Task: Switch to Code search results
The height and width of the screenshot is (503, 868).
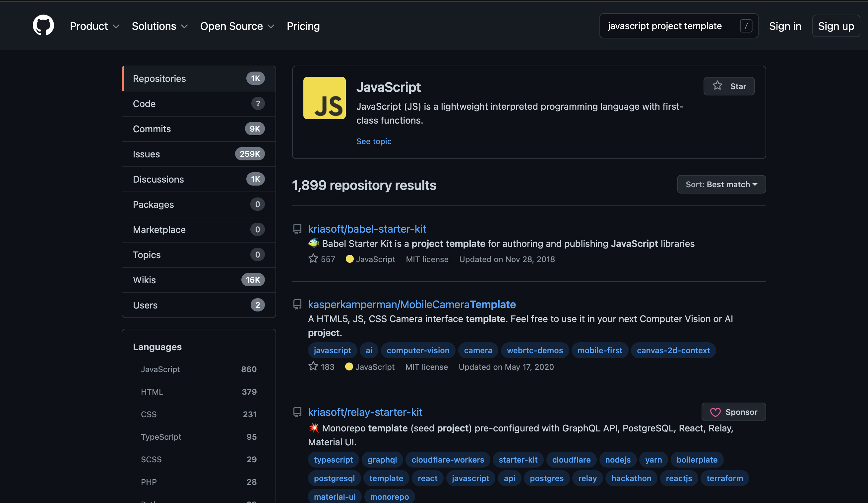Action: tap(199, 104)
